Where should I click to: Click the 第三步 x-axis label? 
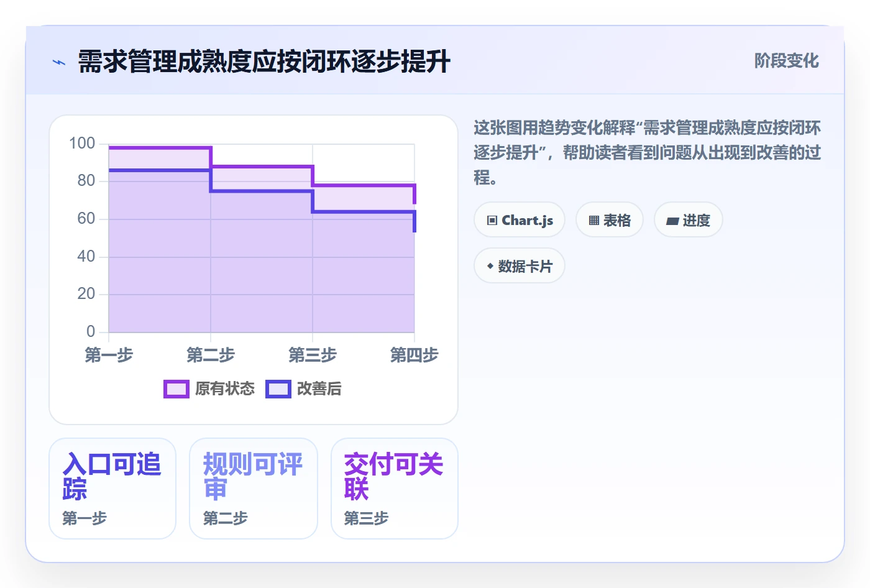313,355
